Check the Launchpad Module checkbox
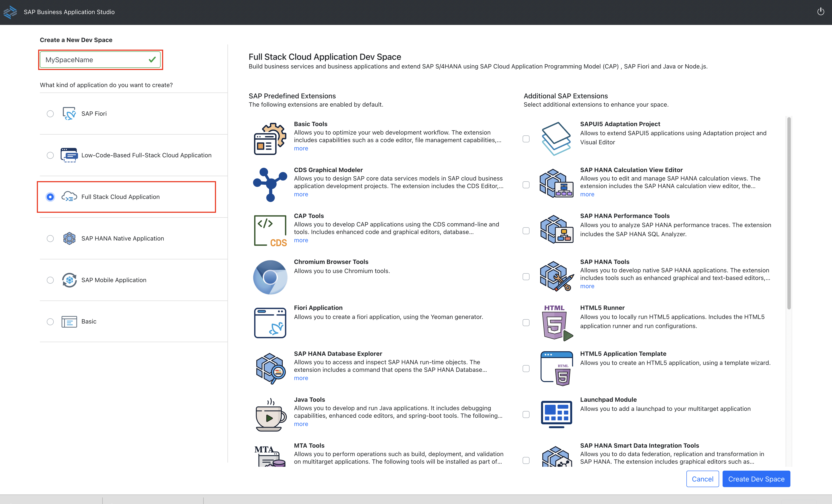The height and width of the screenshot is (504, 832). coord(526,415)
